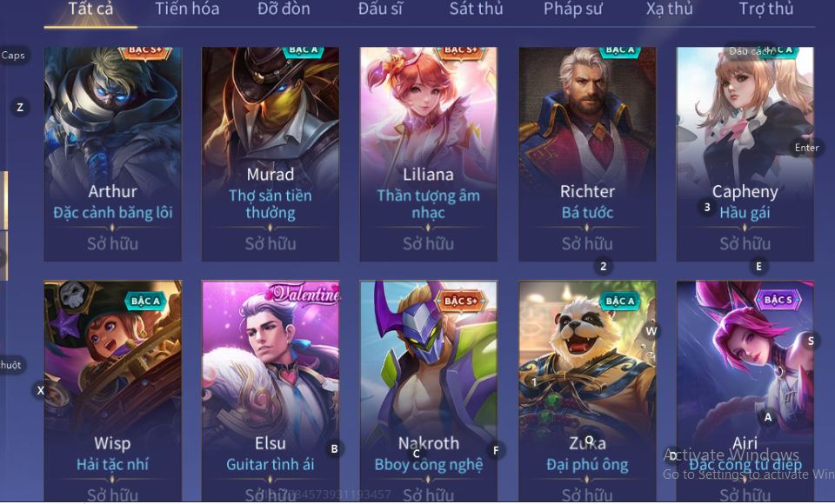Select the Arthur Đặc cảnh băng lôi skin card
The width and height of the screenshot is (835, 504).
click(113, 154)
